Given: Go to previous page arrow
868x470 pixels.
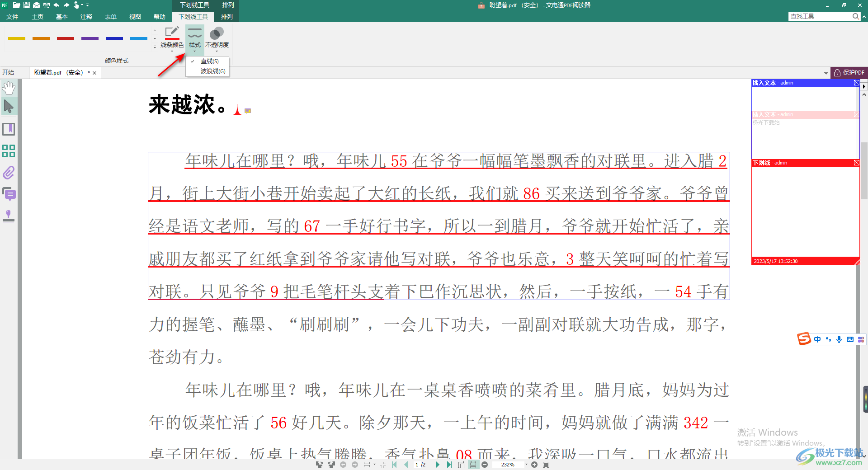Looking at the screenshot, I should tap(406, 465).
